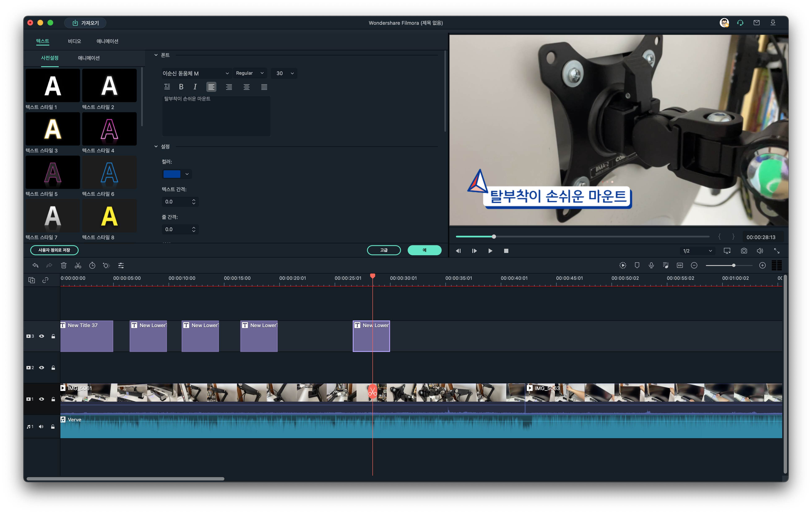Click the 사용자 정의로 저장 button
Viewport: 812px width, 513px height.
tap(54, 250)
